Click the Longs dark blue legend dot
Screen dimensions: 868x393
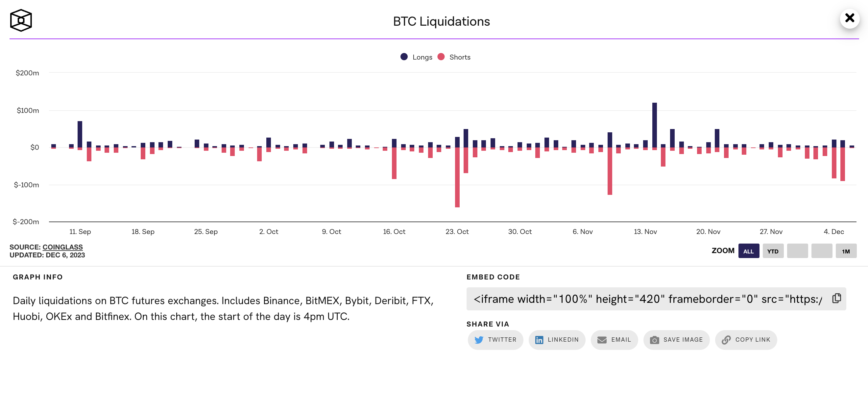[x=404, y=57]
